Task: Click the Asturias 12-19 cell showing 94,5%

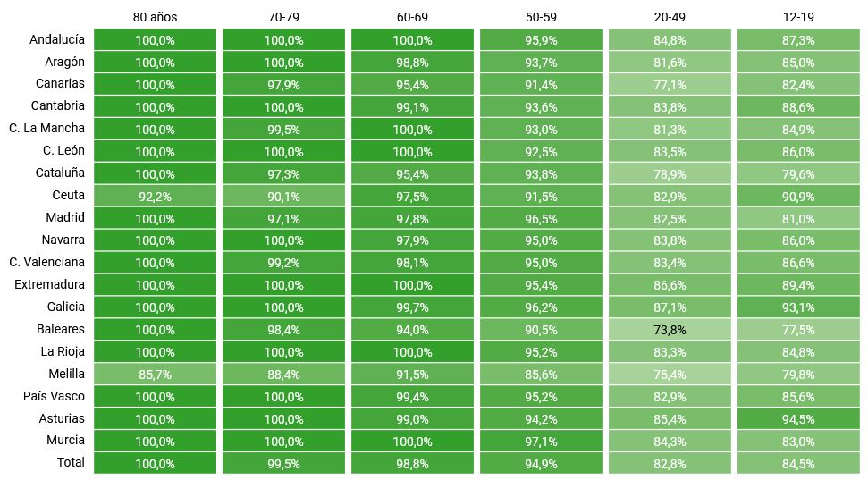Action: click(x=798, y=418)
